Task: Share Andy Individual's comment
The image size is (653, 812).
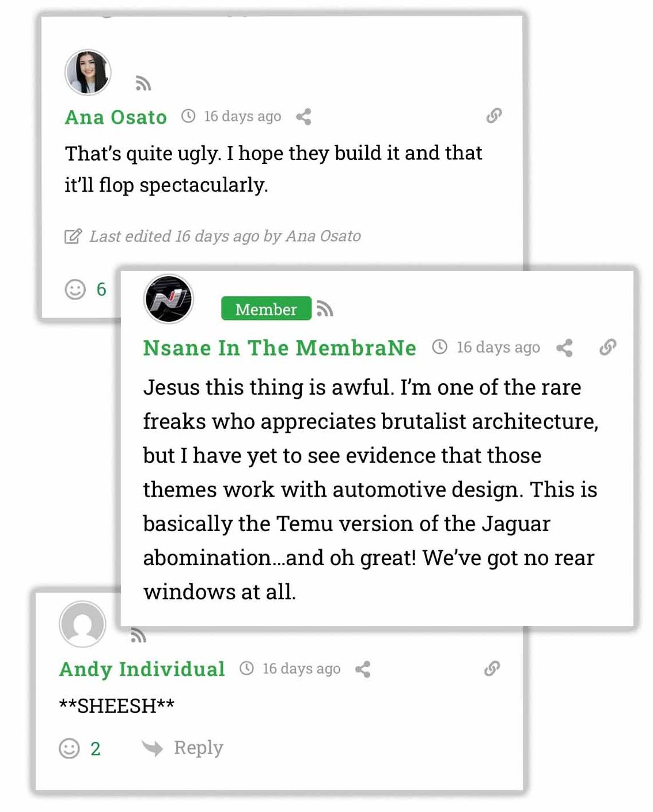Action: click(363, 669)
